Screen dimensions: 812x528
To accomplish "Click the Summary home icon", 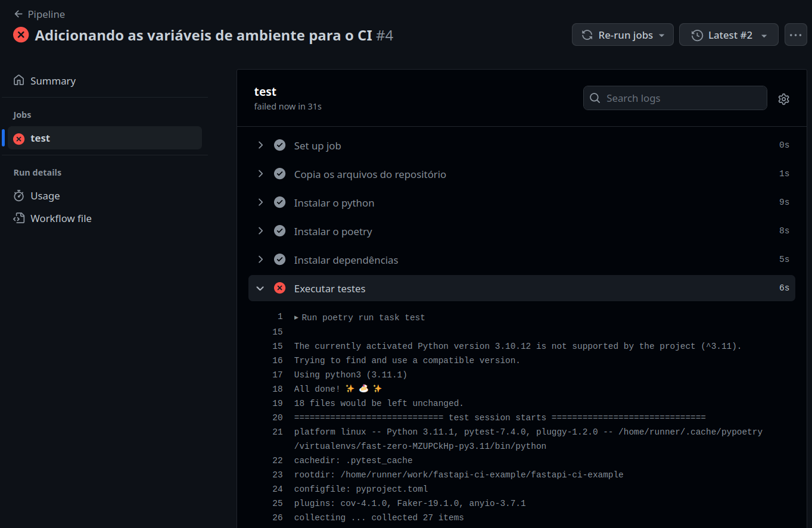I will [x=19, y=80].
